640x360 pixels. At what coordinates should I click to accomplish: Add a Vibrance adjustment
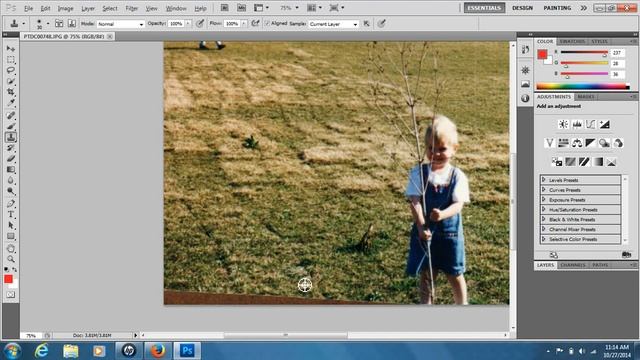pos(549,143)
